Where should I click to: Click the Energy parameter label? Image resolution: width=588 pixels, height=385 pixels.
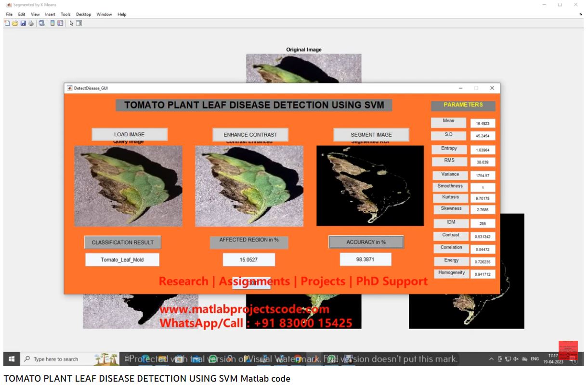(451, 261)
